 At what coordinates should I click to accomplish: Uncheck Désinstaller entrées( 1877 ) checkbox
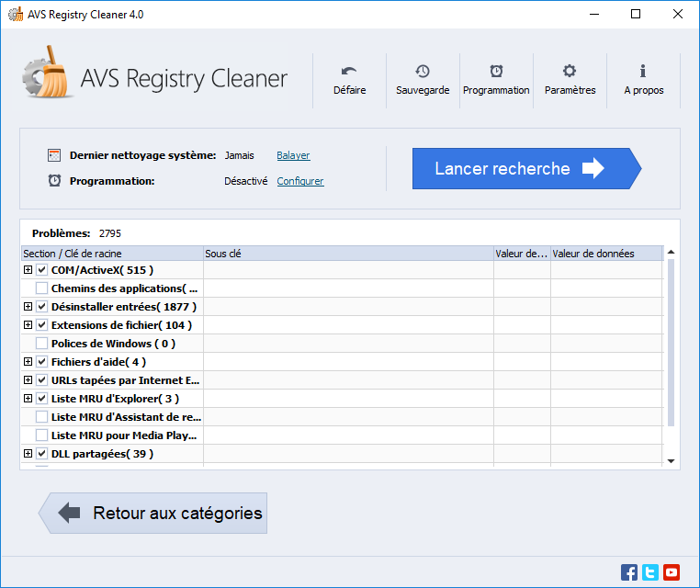pos(42,306)
